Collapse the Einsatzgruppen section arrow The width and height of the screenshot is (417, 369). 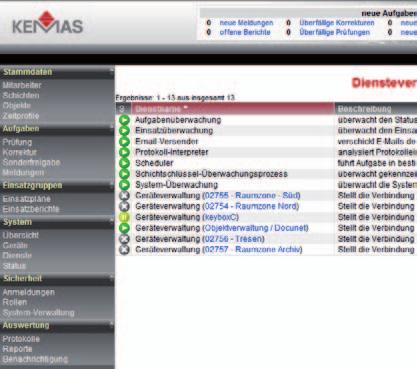click(x=111, y=184)
